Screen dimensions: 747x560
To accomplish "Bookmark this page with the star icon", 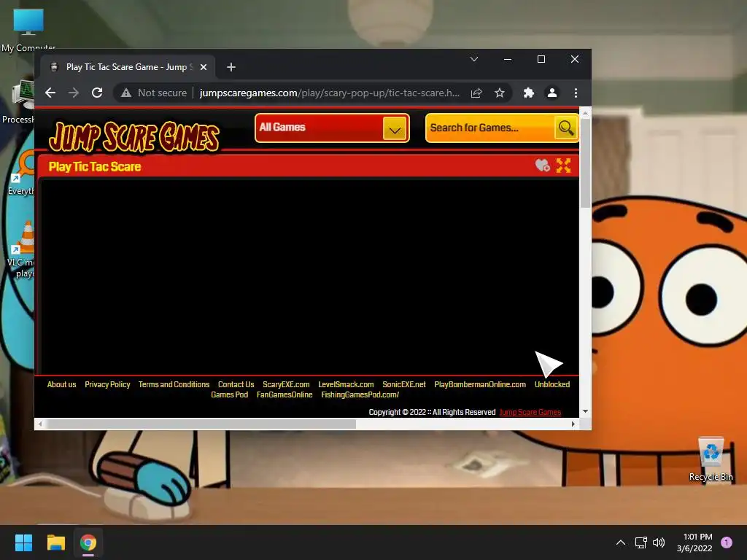I will click(x=499, y=93).
